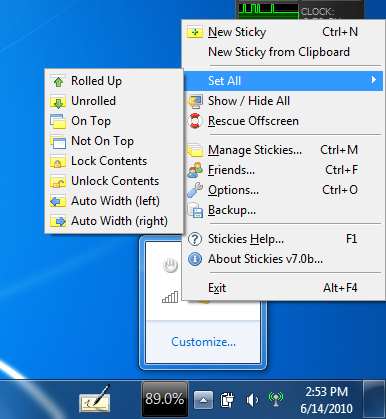Image resolution: width=386 pixels, height=419 pixels.
Task: Open Friends... menu entry
Action: pos(283,170)
